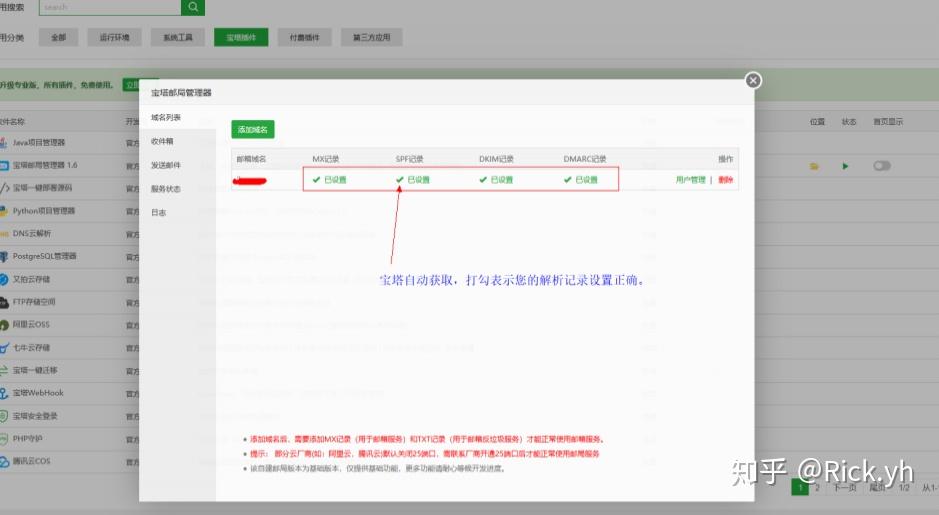Select the 付费插件 category
Viewport: 939px width, 515px height.
pos(304,37)
